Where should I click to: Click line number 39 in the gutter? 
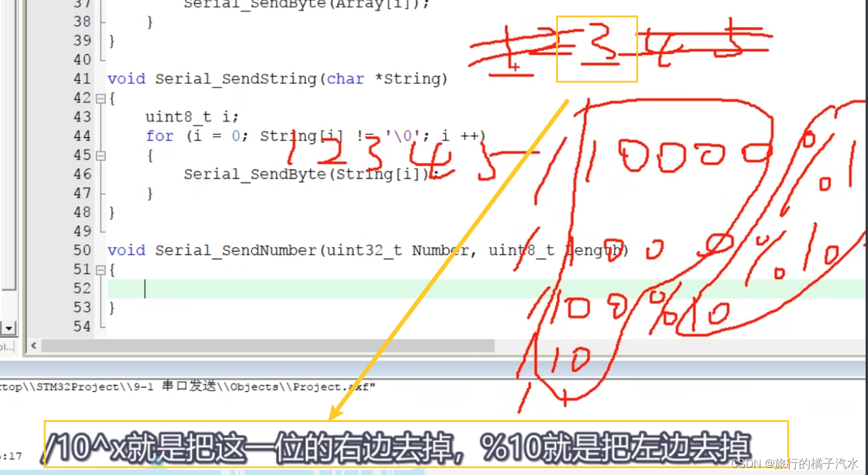click(82, 40)
